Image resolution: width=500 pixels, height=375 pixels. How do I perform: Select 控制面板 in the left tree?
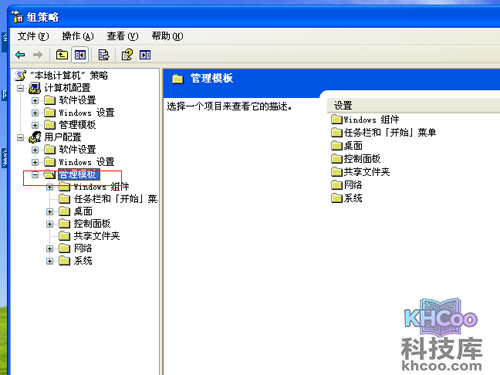coord(92,223)
